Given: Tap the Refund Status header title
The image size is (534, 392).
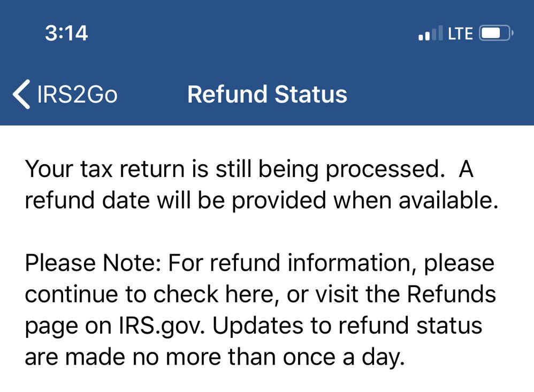Looking at the screenshot, I should point(267,95).
